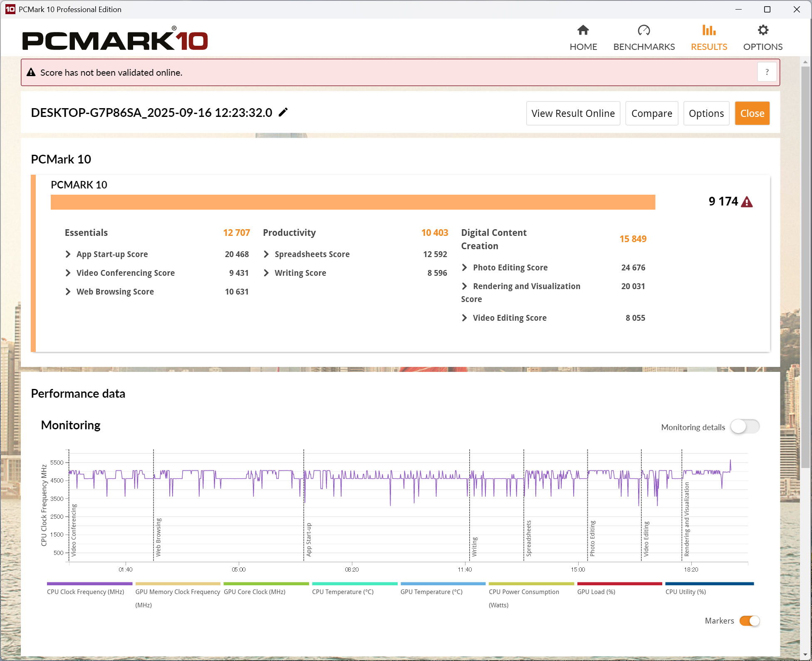The image size is (812, 661).
Task: Enable the Monitoring details toggle
Action: (745, 427)
